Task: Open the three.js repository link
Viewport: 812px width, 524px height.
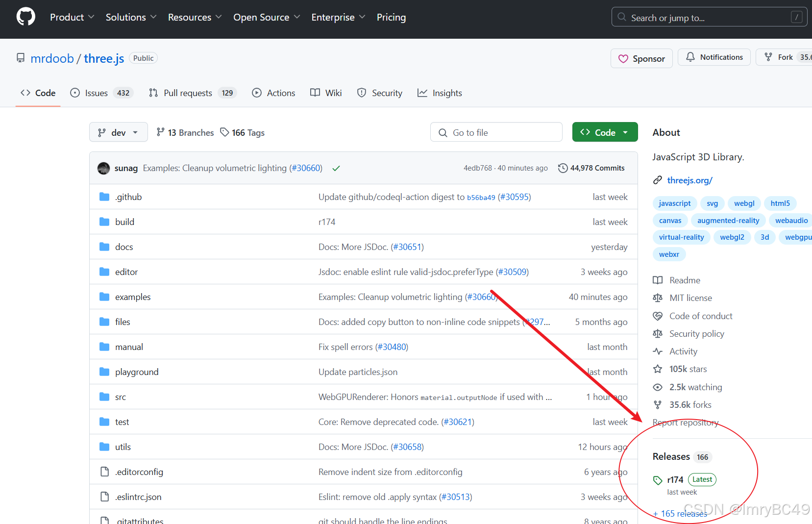Action: (104, 58)
